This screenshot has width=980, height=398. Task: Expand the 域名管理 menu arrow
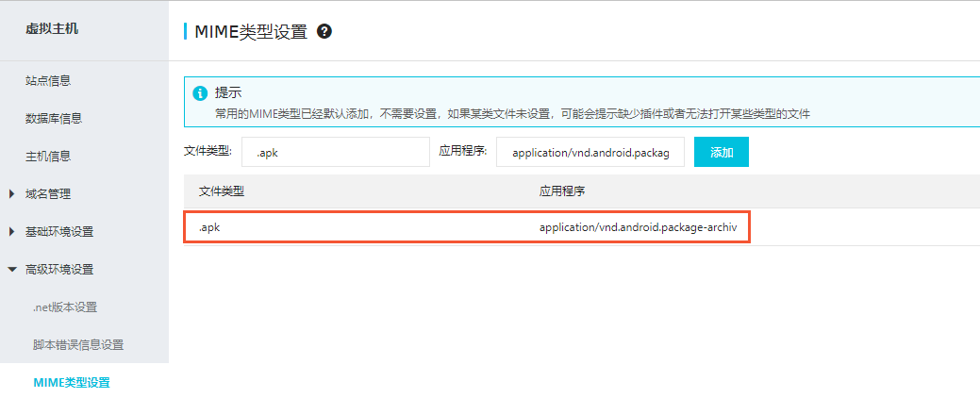pos(11,194)
